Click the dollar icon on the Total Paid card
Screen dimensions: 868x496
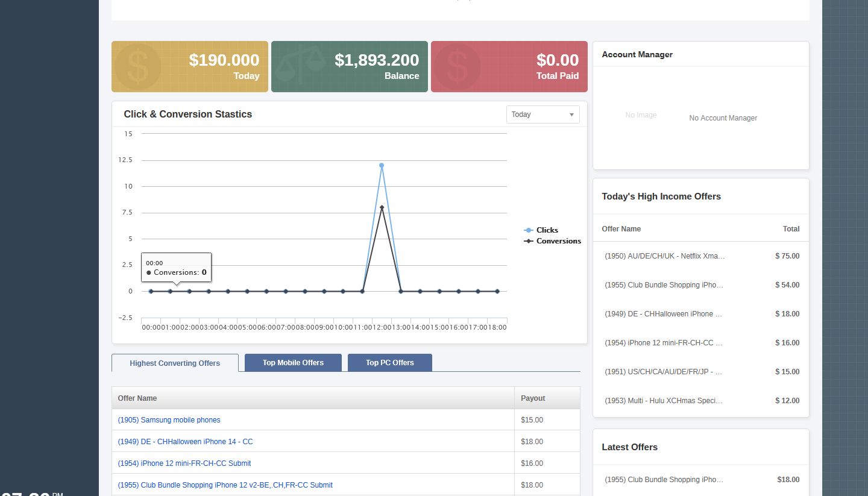(x=457, y=67)
